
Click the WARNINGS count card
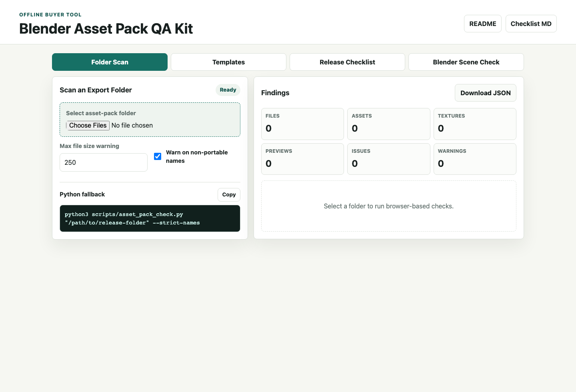click(475, 159)
